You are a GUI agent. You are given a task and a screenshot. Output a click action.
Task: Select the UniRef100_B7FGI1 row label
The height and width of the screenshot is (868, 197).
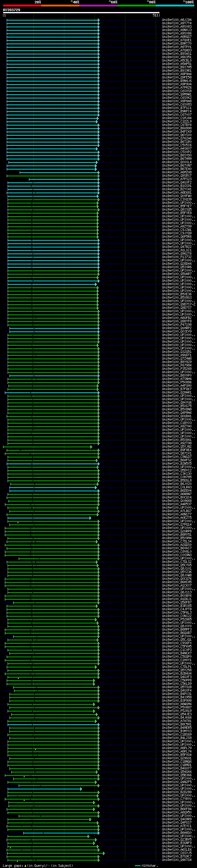point(177,108)
